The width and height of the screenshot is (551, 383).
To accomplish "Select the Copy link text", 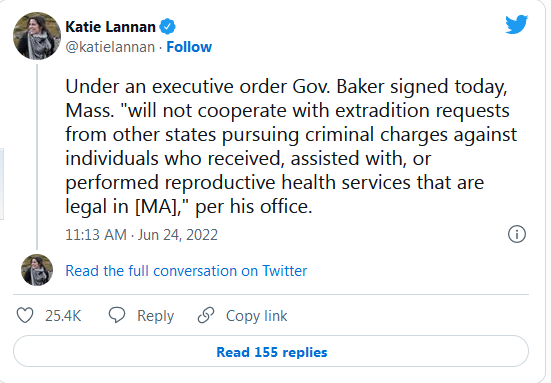I will point(257,316).
